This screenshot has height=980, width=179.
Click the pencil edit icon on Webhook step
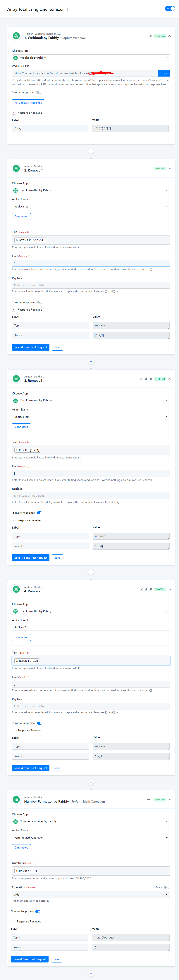pos(150,36)
